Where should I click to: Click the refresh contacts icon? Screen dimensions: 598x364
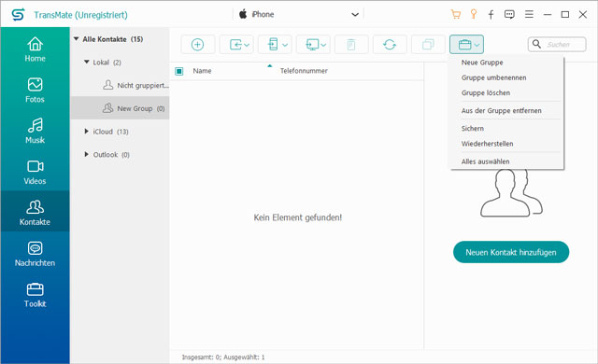click(x=390, y=45)
